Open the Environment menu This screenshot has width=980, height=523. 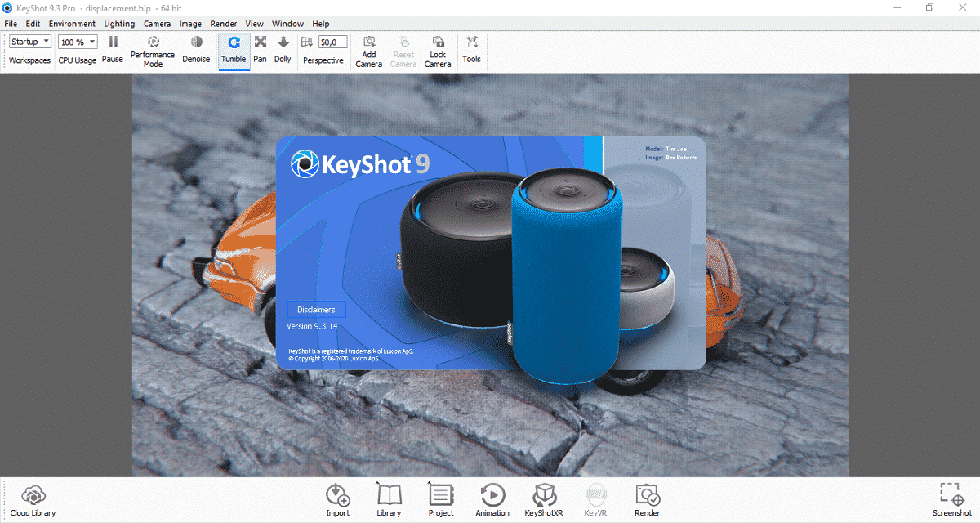pyautogui.click(x=72, y=24)
